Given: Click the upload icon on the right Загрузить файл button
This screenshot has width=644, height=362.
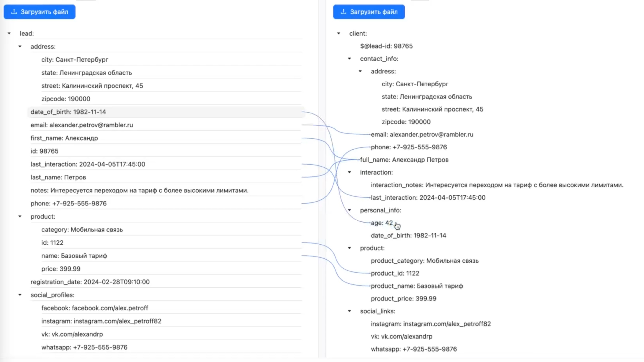Looking at the screenshot, I should pos(343,12).
